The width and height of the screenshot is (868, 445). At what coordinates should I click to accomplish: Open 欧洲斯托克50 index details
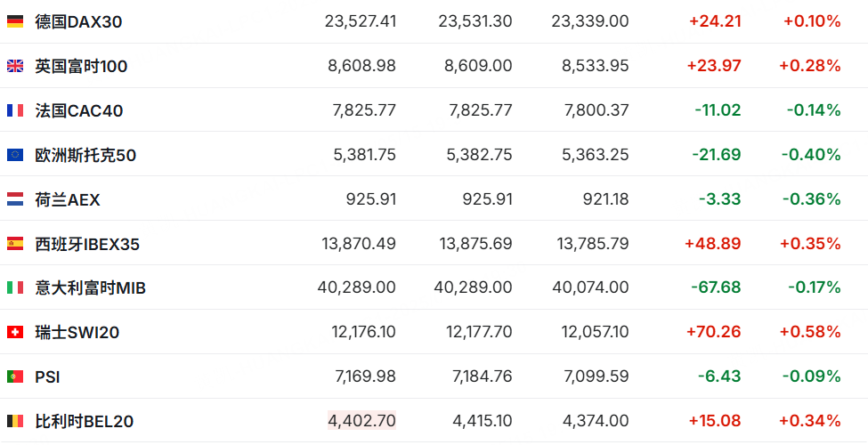[85, 155]
